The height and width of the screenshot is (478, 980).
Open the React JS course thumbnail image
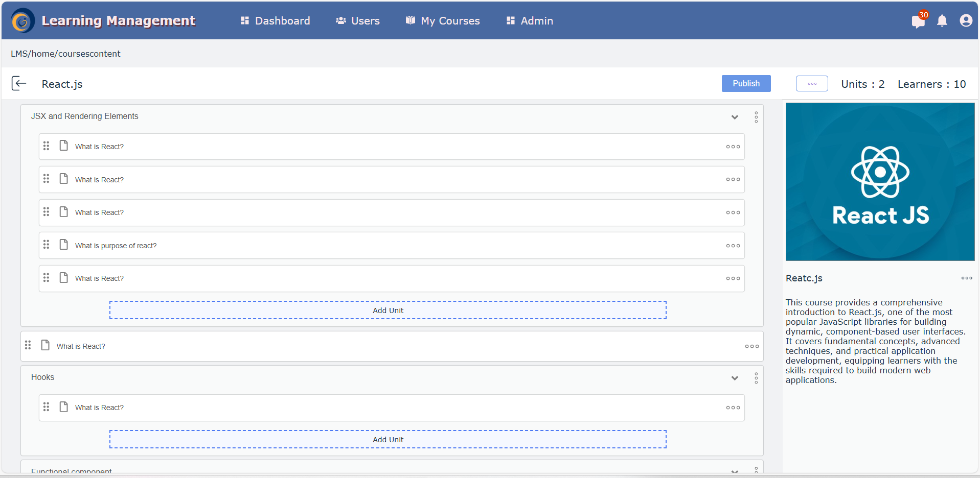click(x=880, y=182)
